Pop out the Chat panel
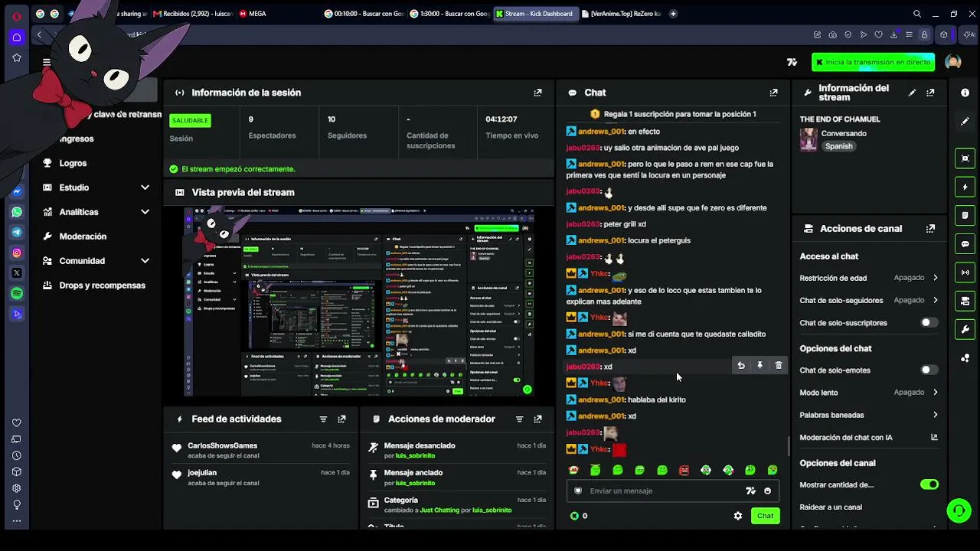The height and width of the screenshot is (551, 980). click(x=773, y=93)
